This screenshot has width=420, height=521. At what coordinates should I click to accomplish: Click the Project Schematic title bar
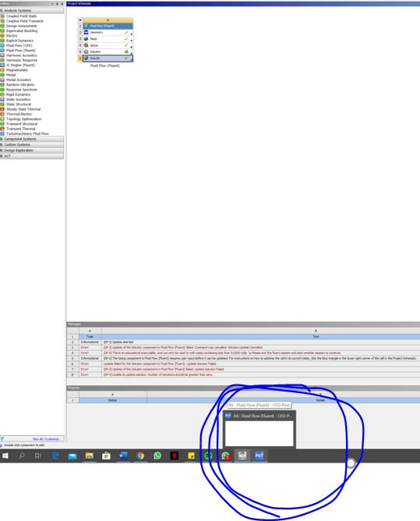coord(243,4)
